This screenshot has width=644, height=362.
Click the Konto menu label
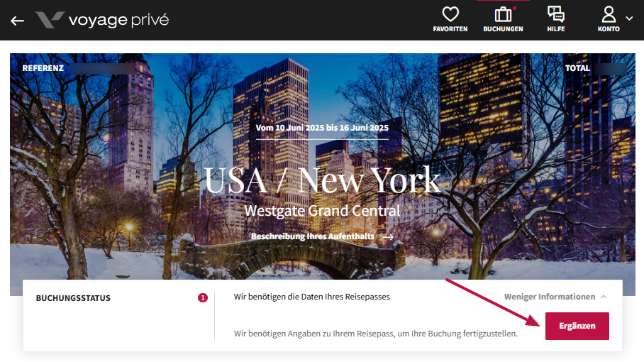pos(609,29)
